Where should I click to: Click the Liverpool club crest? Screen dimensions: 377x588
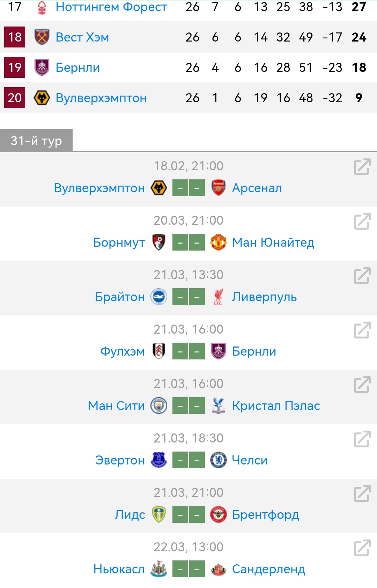[x=219, y=297]
